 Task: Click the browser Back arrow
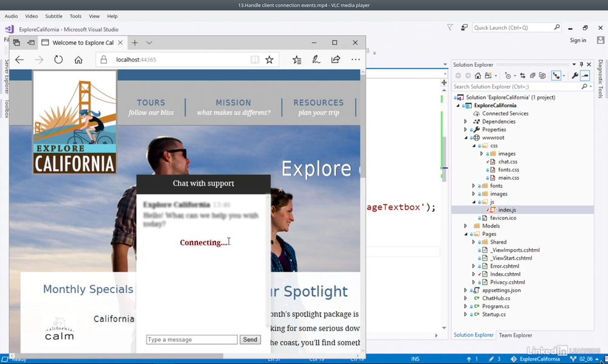[x=19, y=60]
